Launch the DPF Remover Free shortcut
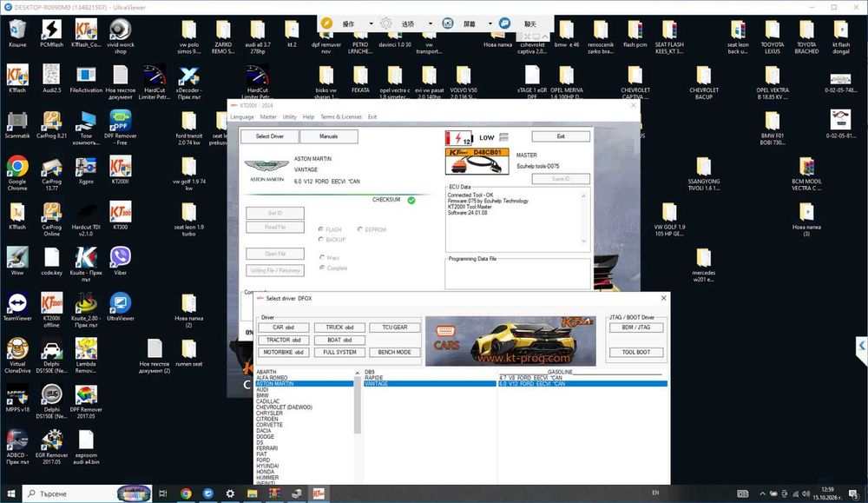Screen dimensions: 868x503 (x=120, y=128)
